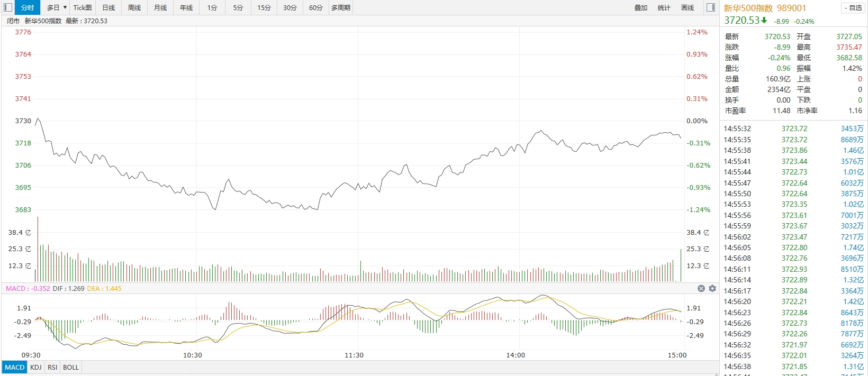This screenshot has width=868, height=376.
Task: Switch to the 5分 five-minute chart
Action: (238, 7)
